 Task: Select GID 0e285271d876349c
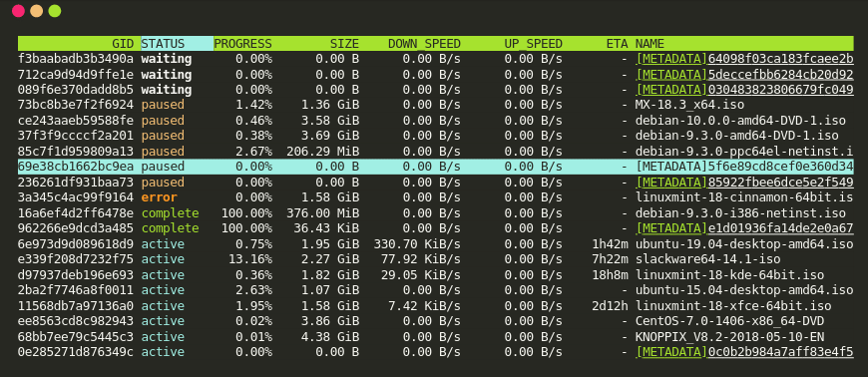(75, 351)
